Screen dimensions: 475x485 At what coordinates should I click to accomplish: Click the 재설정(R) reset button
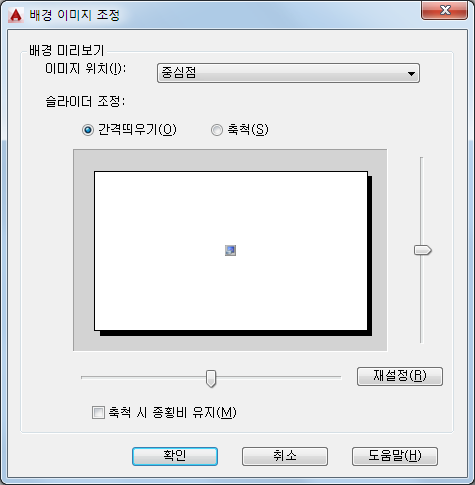(400, 376)
